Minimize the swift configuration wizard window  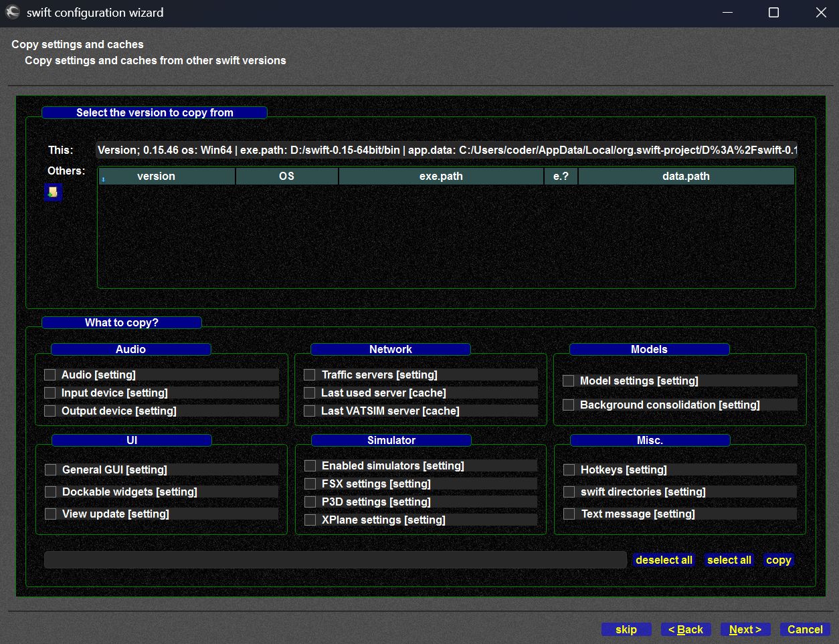[727, 13]
